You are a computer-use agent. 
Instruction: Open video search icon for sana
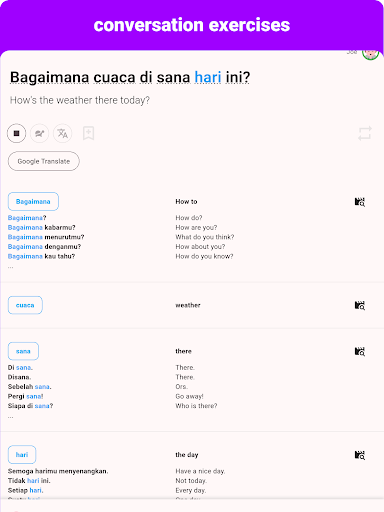point(360,351)
